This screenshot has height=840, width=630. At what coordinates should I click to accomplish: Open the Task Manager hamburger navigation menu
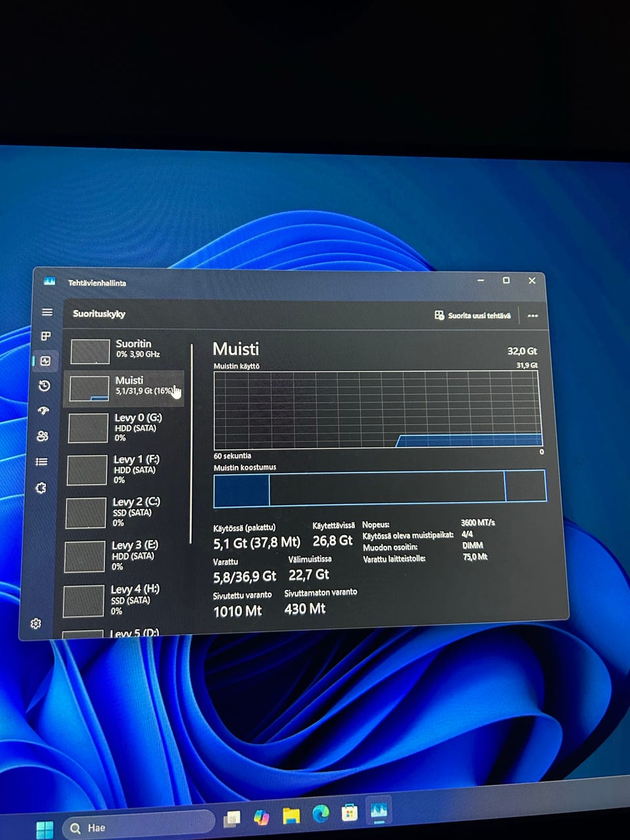[x=47, y=312]
